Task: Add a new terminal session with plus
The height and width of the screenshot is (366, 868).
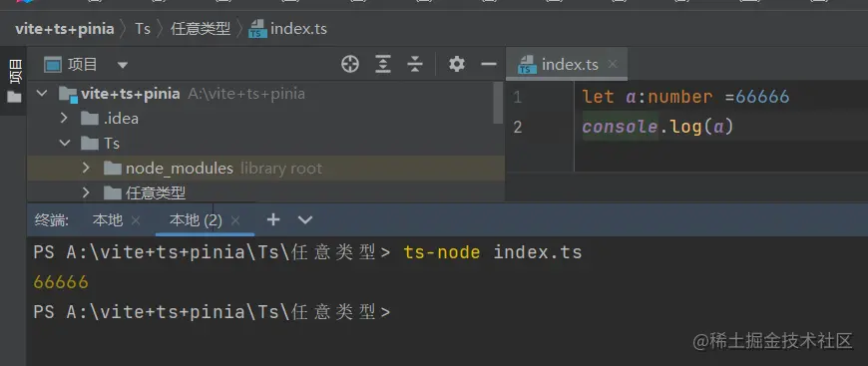Action: click(273, 219)
